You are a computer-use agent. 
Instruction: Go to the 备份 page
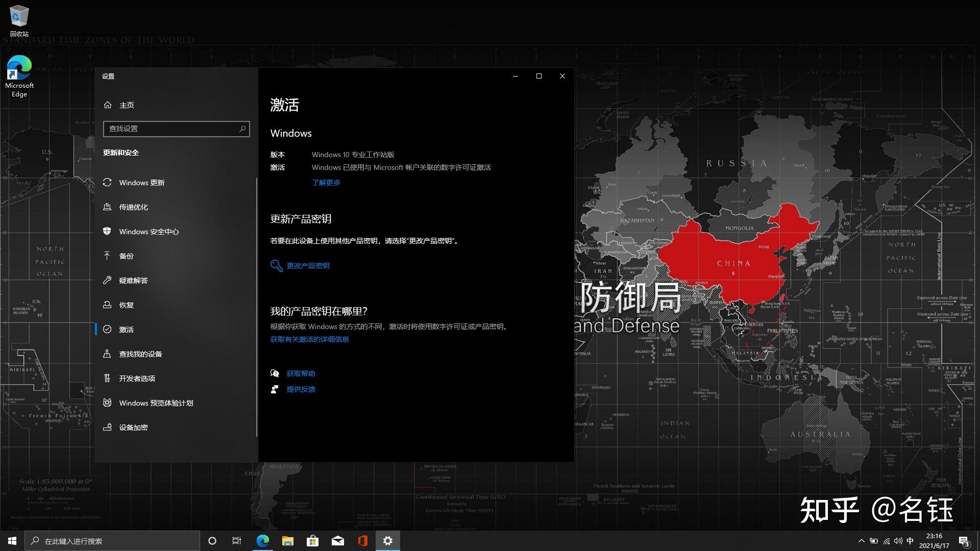(x=126, y=256)
